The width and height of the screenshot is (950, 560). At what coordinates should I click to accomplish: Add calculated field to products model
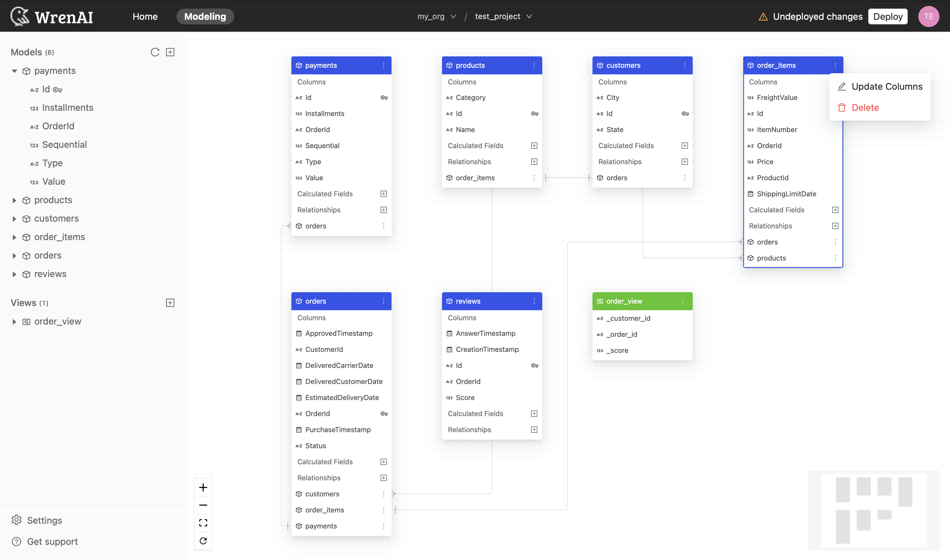click(534, 146)
